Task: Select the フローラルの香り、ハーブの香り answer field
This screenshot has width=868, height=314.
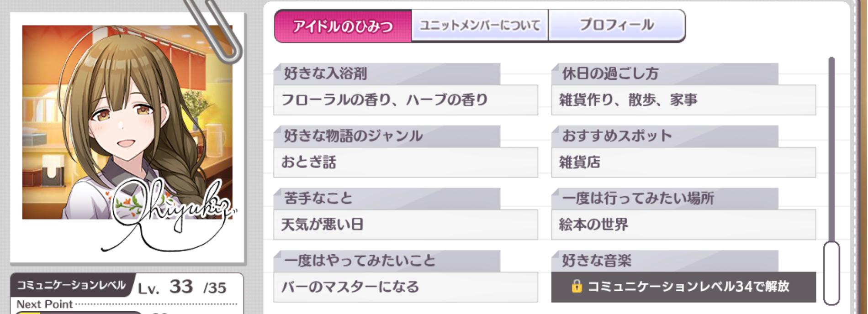Action: [405, 100]
